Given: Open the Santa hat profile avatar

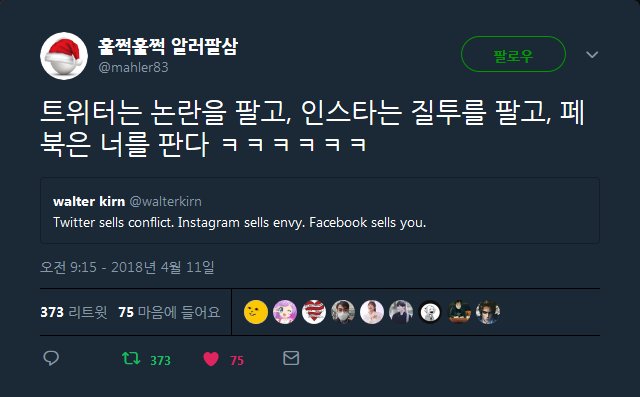Looking at the screenshot, I should click(x=64, y=56).
